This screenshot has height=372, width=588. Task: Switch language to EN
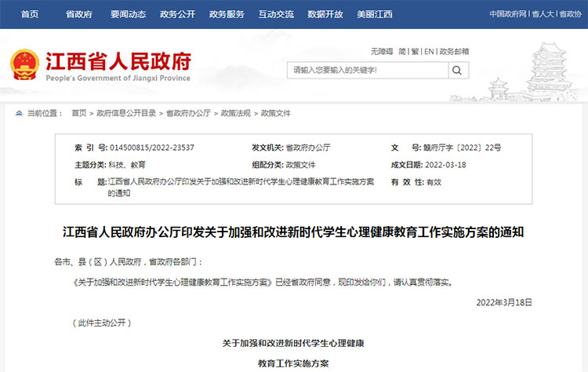coord(429,51)
